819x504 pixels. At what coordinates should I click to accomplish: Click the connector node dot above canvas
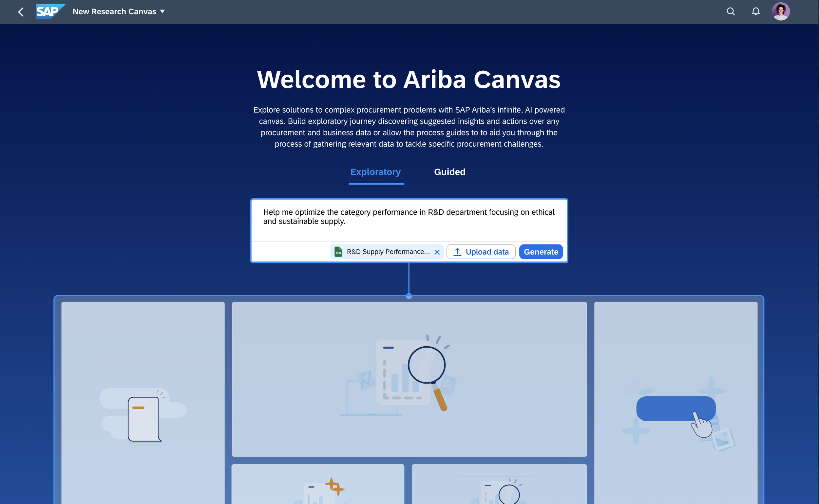coord(409,296)
